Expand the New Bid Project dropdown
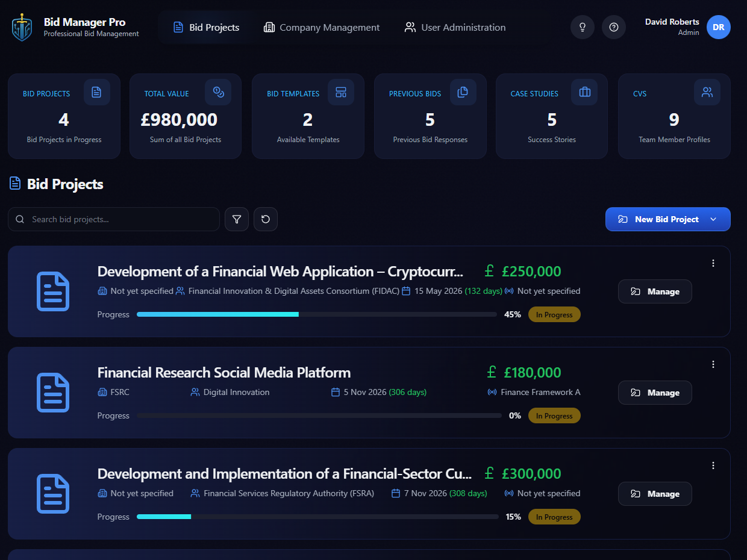 [713, 219]
